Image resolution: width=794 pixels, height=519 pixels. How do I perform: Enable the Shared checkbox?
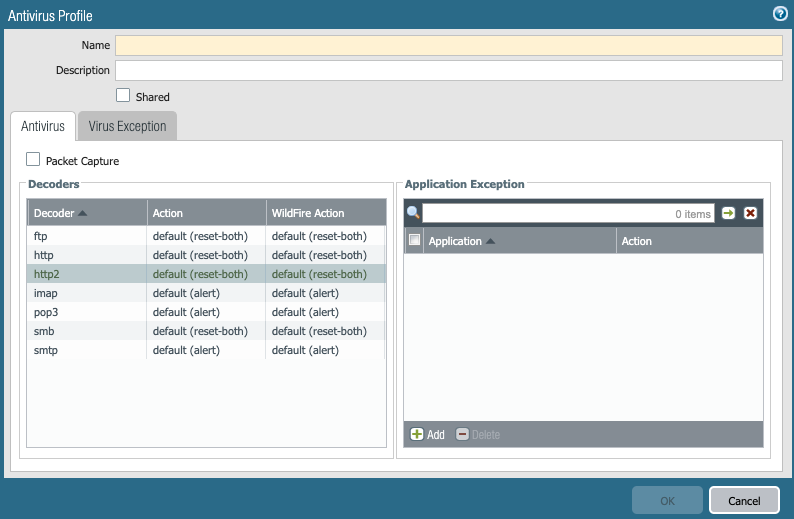(x=123, y=96)
